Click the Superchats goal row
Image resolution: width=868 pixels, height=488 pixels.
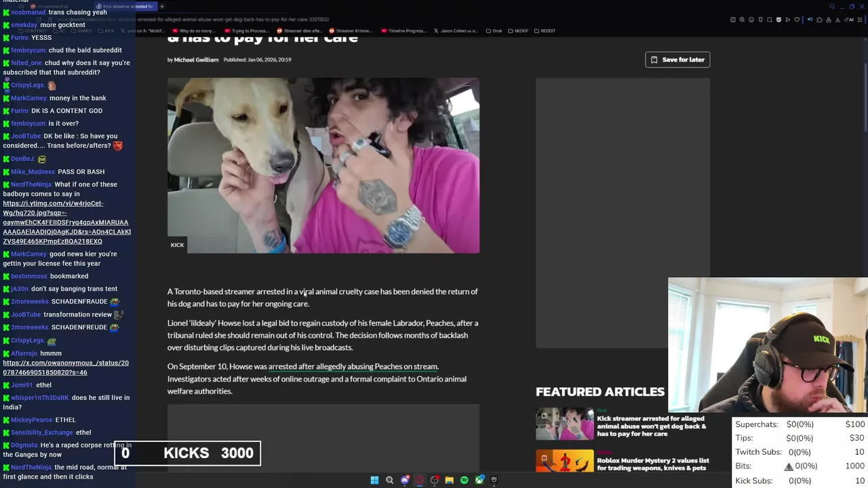click(800, 424)
